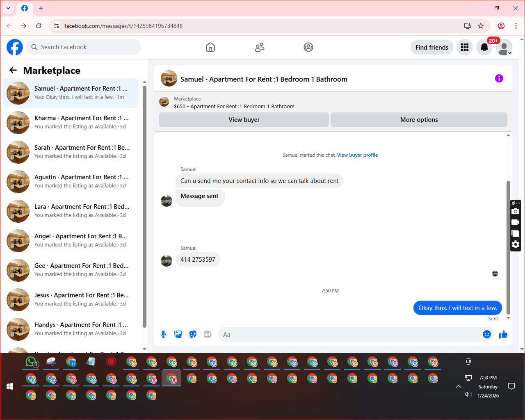Open the taskbar volume icon
Screen dimensions: 525x420
coord(468,394)
